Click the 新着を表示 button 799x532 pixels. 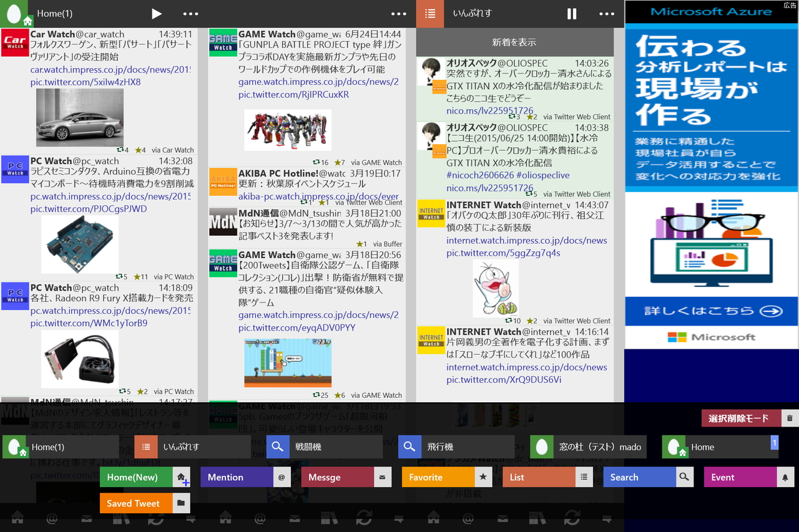coord(514,42)
